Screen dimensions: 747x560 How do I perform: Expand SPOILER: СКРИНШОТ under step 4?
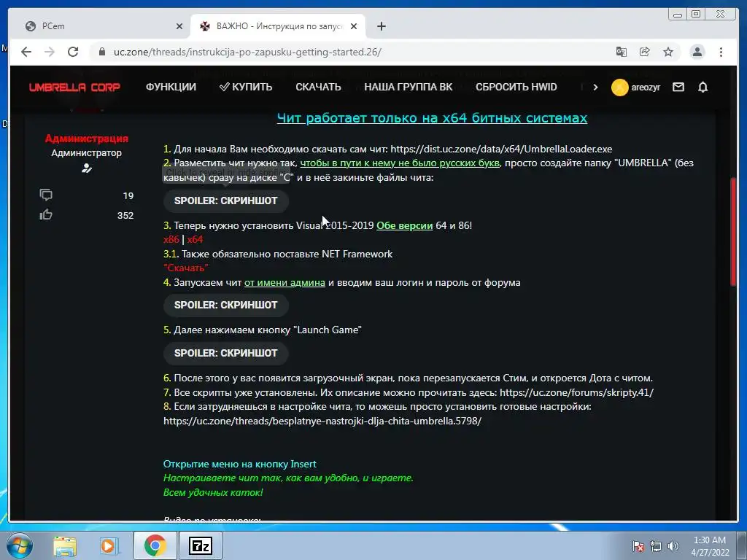click(x=226, y=306)
